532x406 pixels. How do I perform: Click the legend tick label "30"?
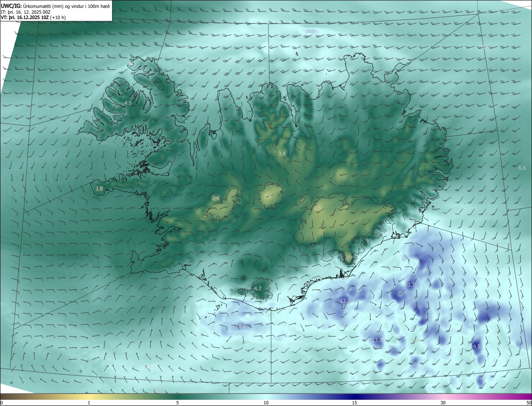pyautogui.click(x=443, y=403)
